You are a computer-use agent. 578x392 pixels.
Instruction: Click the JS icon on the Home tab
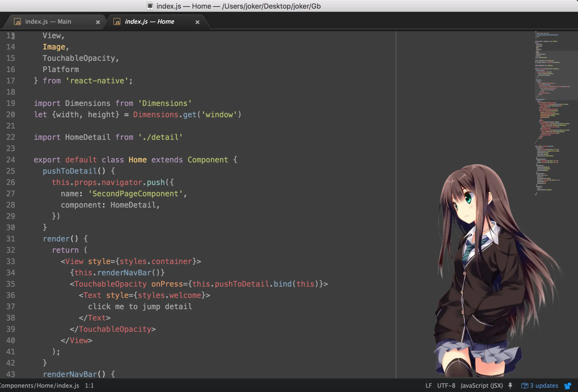117,22
